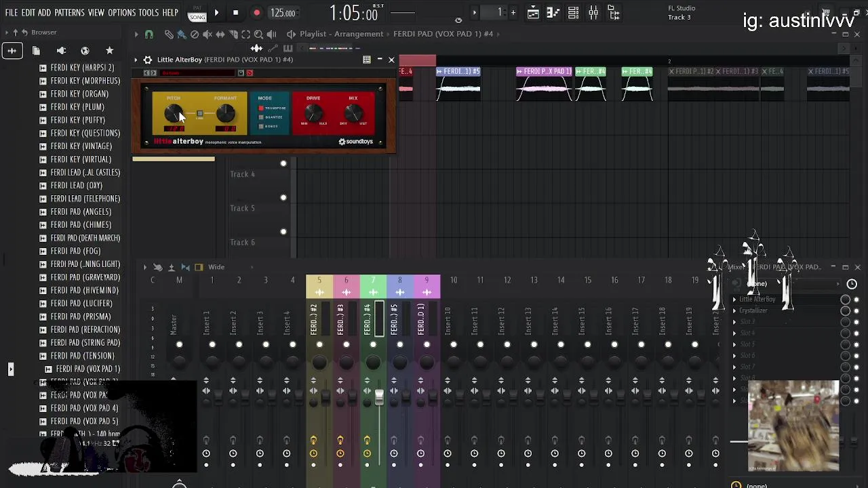
Task: Click the Little AlterBoy preset name display
Action: click(x=197, y=73)
